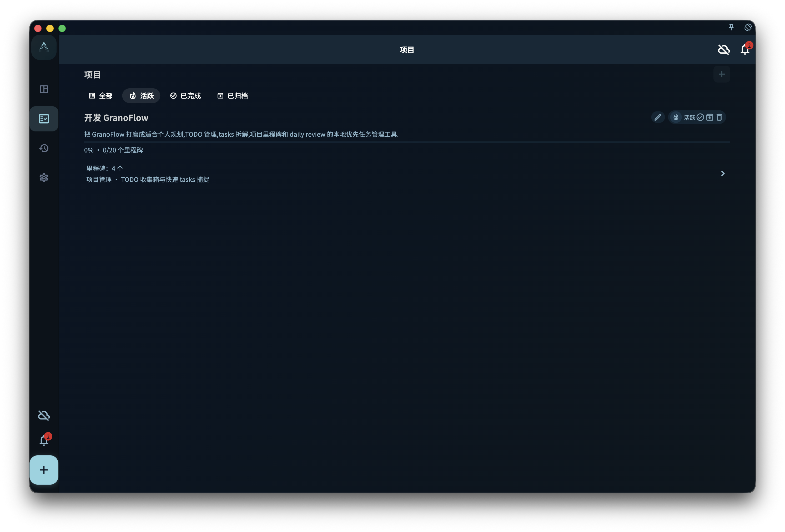Viewport: 785px width, 532px height.
Task: Open settings gear in the sidebar
Action: [44, 178]
